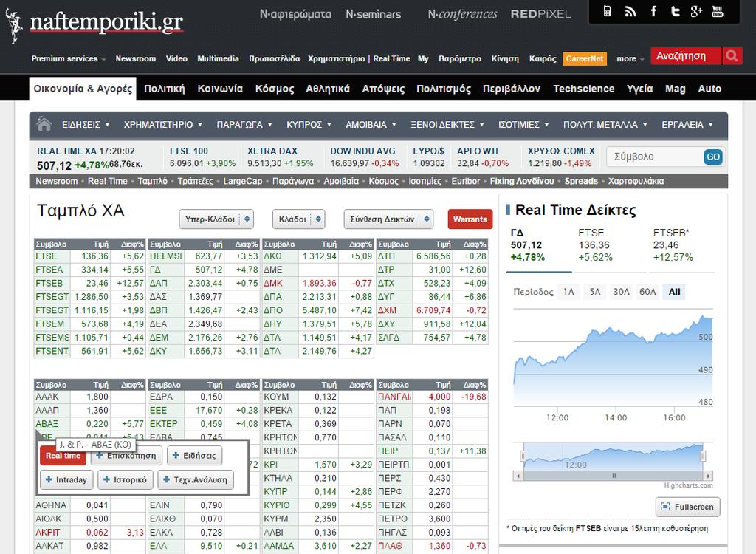
Task: Click the XETRA DAX ticker
Action: click(280, 157)
